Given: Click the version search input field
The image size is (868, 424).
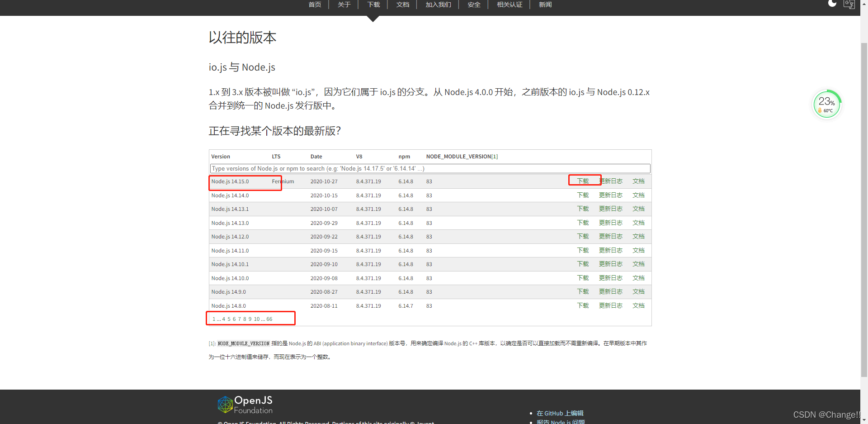Looking at the screenshot, I should (x=430, y=168).
